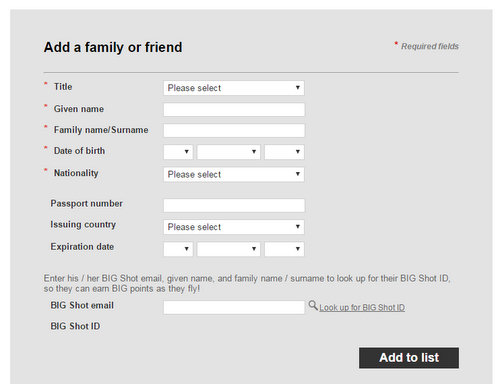Focus the Passport number field
500x384 pixels.
tap(234, 205)
